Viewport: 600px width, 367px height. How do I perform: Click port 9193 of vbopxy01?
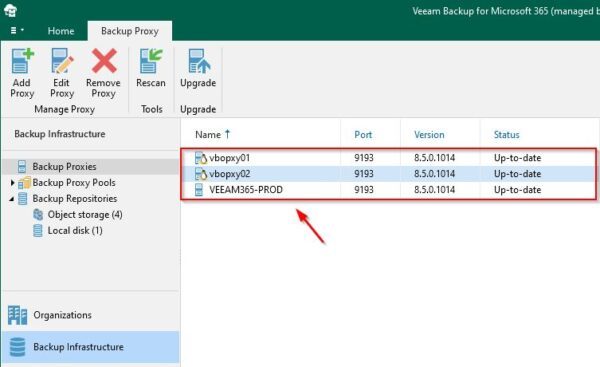[364, 158]
